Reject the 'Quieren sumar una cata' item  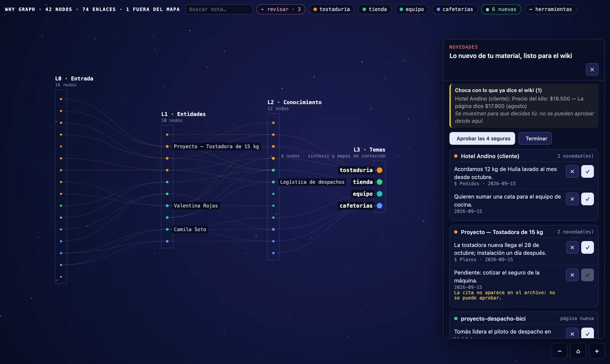click(572, 199)
